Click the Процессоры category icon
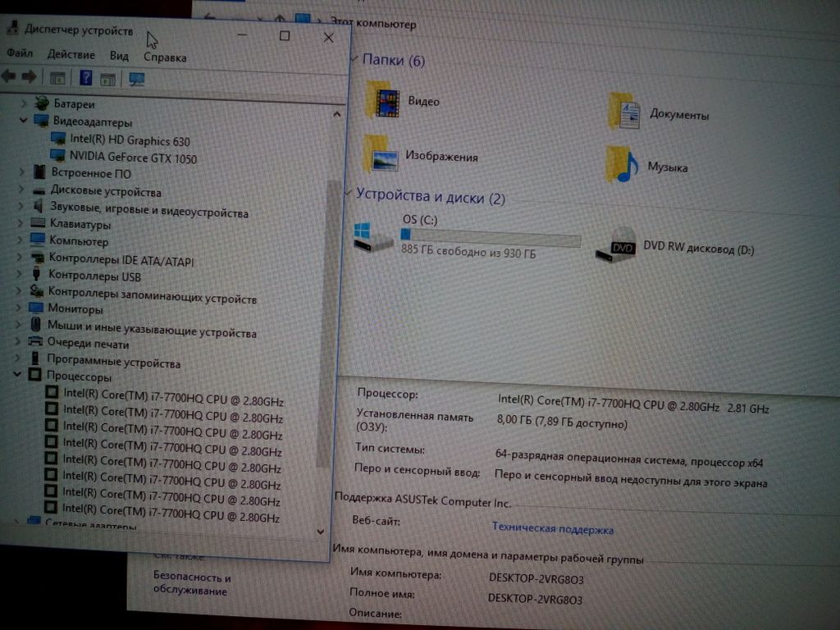 click(34, 375)
